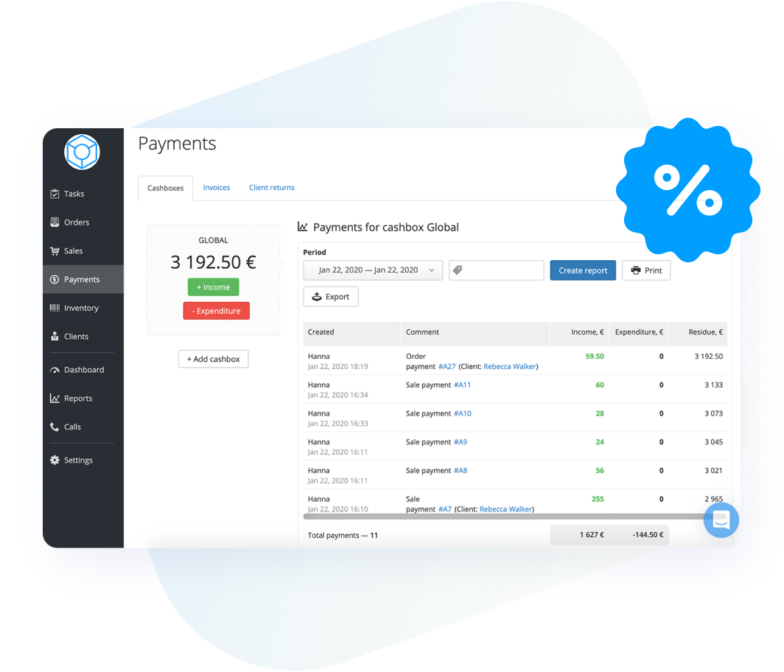
Task: Switch to the Invoices tab
Action: tap(217, 188)
